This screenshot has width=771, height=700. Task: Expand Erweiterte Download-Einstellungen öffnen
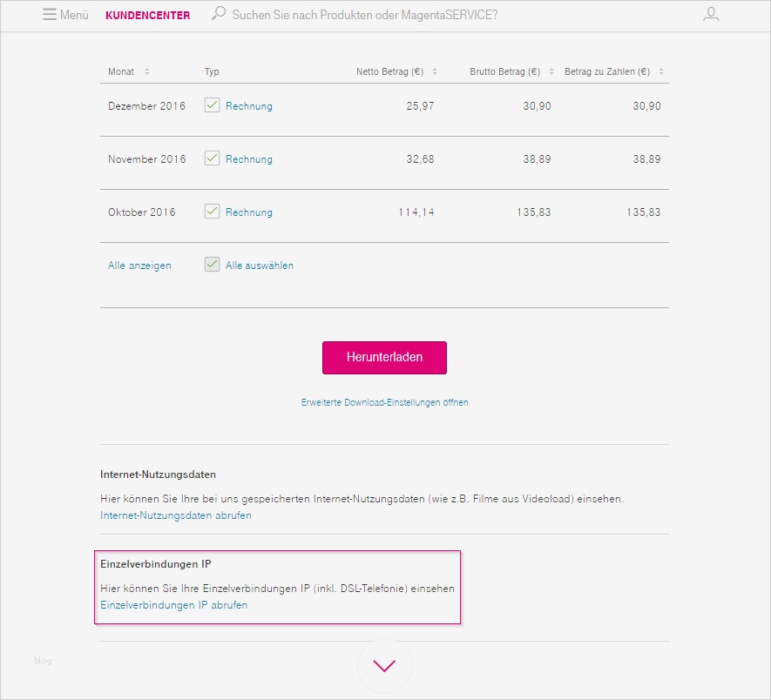pyautogui.click(x=384, y=402)
